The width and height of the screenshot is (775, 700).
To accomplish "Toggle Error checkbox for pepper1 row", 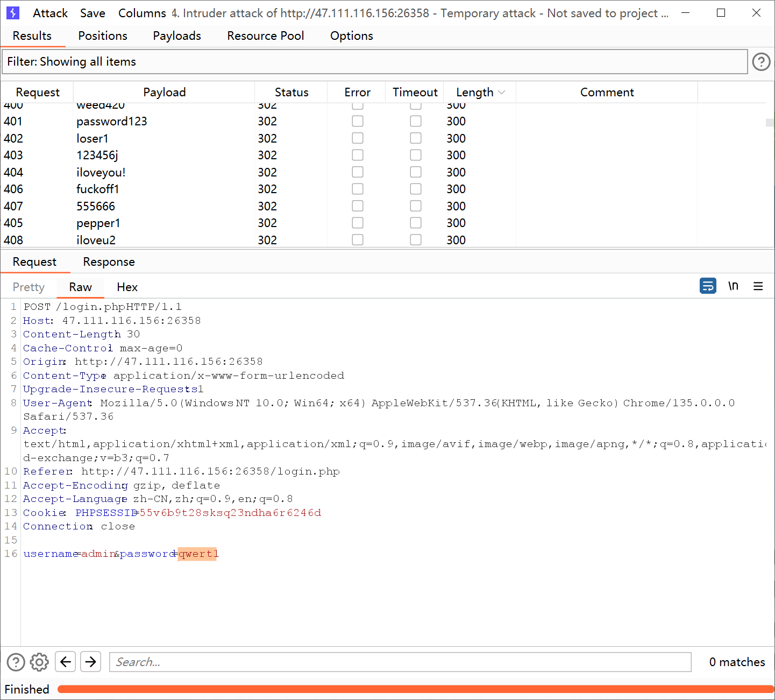I will click(358, 223).
